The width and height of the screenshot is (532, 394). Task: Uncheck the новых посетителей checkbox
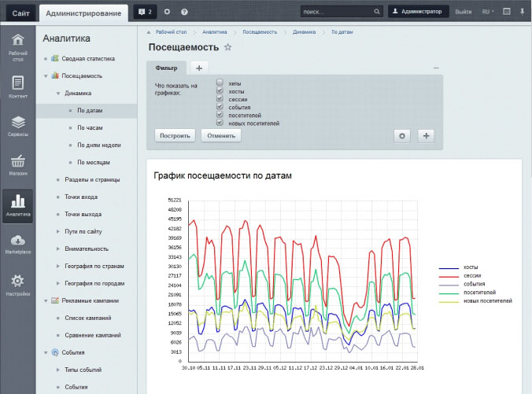click(220, 123)
